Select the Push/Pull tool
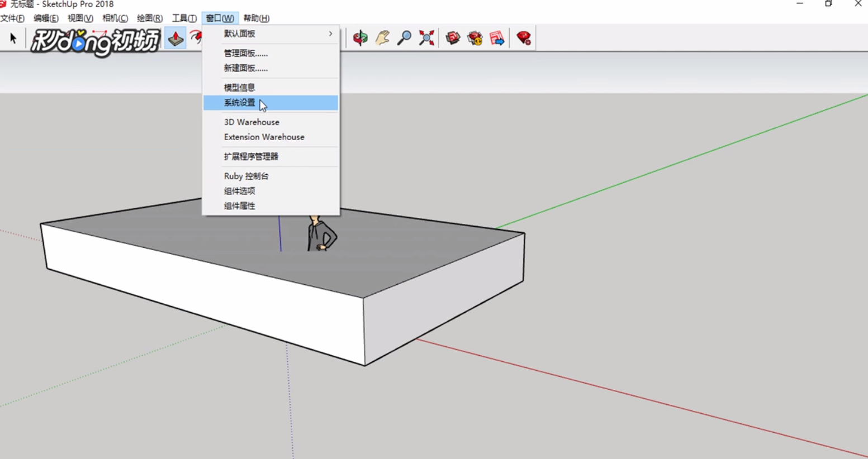Viewport: 868px width, 459px height. [x=176, y=38]
